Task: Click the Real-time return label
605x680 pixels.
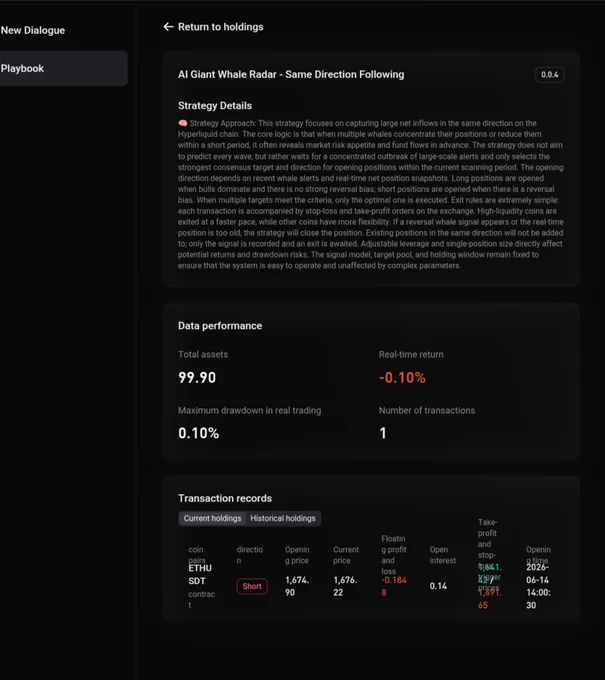Action: pos(411,354)
